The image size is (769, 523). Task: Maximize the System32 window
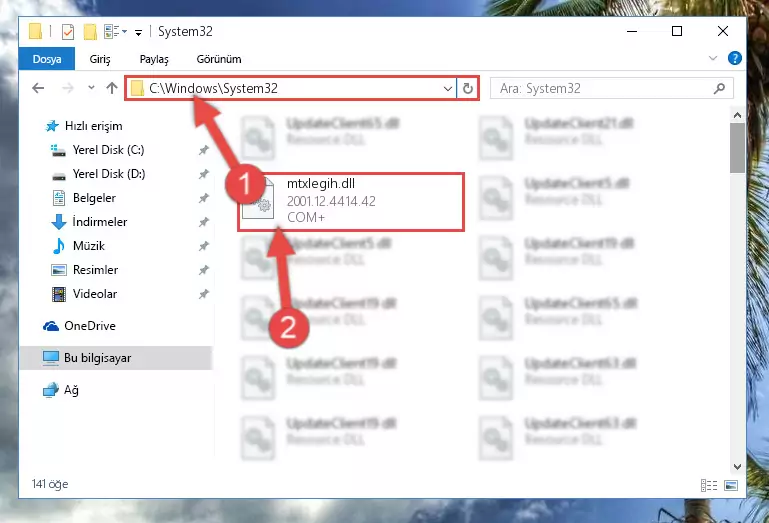(677, 31)
